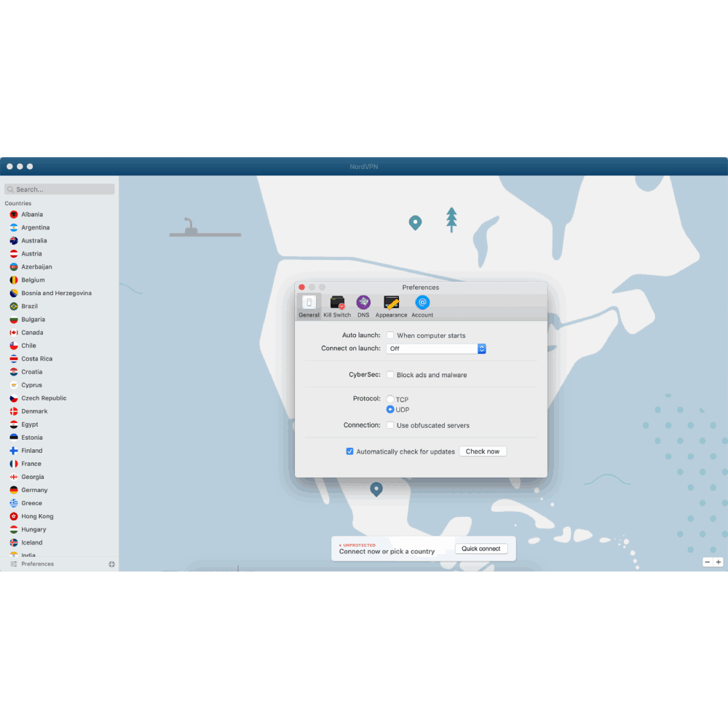Select Hungary in the country list
The width and height of the screenshot is (728, 728).
coord(60,529)
